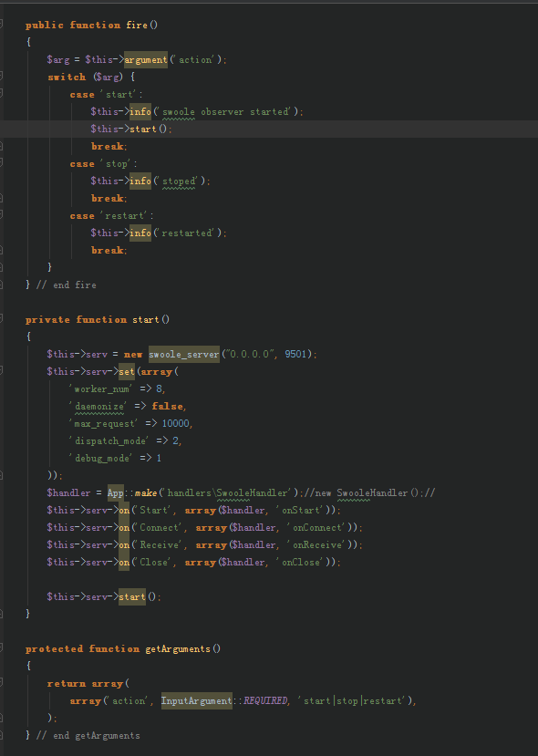Click the 10000 max_request value
This screenshot has height=756, width=538.
(x=176, y=424)
